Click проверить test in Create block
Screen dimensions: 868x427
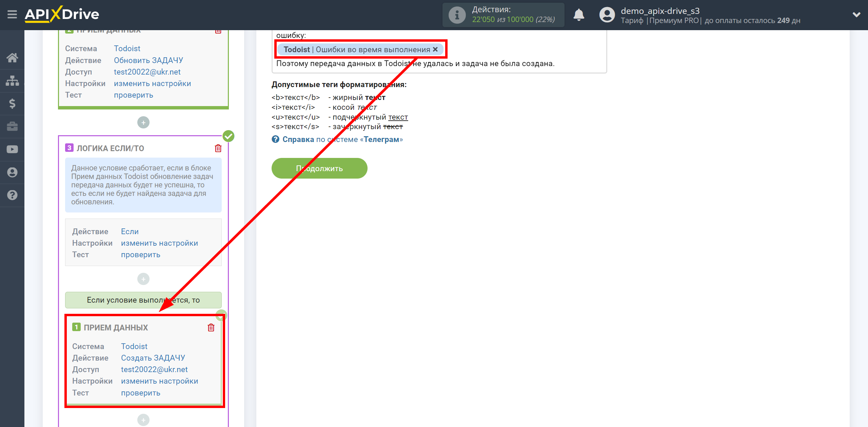[x=140, y=393]
